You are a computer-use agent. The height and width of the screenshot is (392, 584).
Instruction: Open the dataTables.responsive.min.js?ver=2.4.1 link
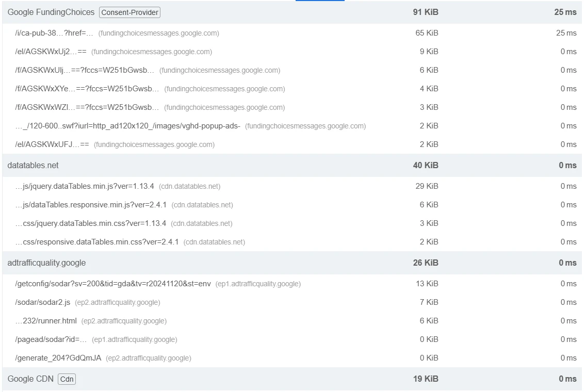[x=91, y=205]
